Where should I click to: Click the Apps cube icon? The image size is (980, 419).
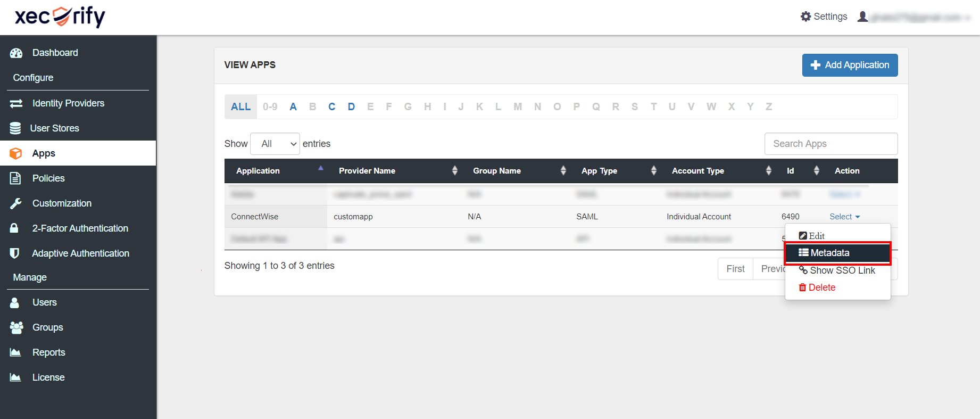(x=16, y=153)
